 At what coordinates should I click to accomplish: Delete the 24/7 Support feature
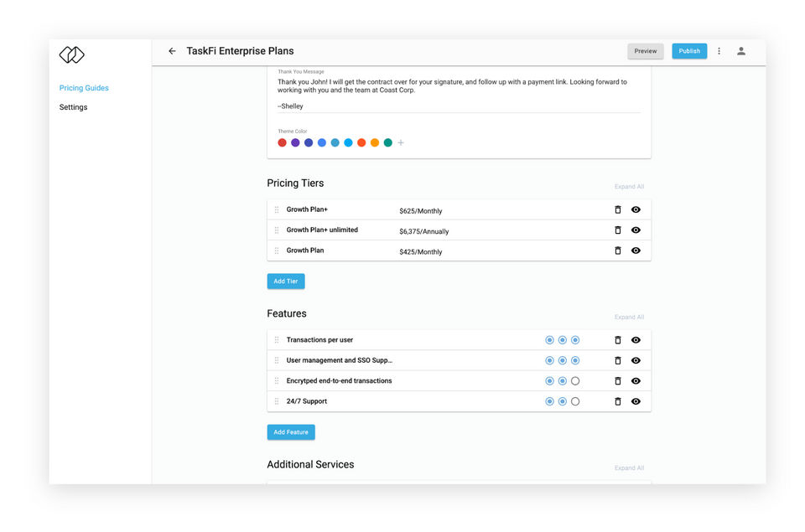(618, 401)
